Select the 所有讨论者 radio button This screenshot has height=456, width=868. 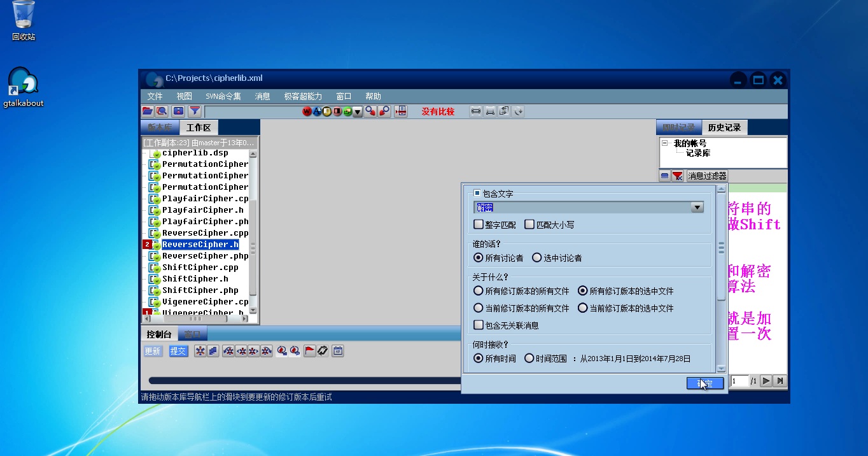(x=479, y=258)
